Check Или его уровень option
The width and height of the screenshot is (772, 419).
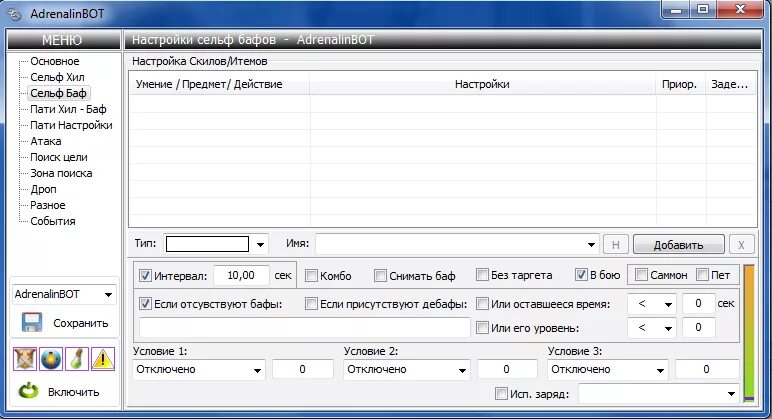pos(482,327)
